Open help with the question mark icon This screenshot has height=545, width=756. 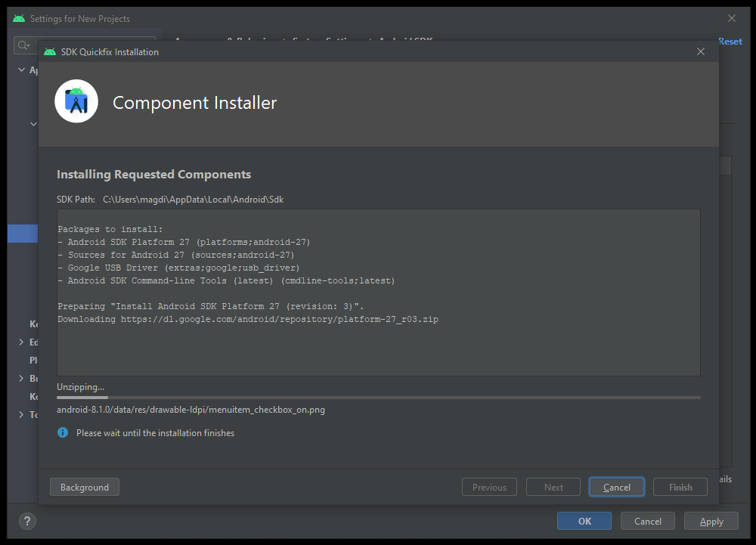pyautogui.click(x=27, y=521)
